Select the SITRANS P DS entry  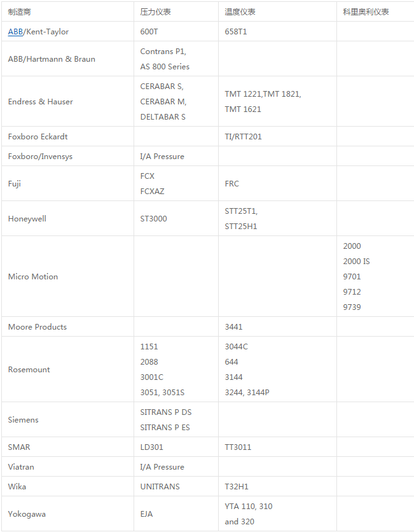pos(166,412)
